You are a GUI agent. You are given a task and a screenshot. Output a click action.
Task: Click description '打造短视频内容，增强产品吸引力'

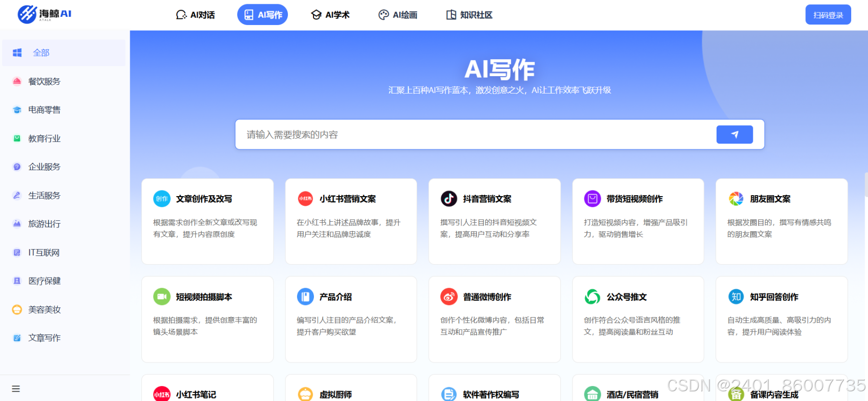pos(636,228)
